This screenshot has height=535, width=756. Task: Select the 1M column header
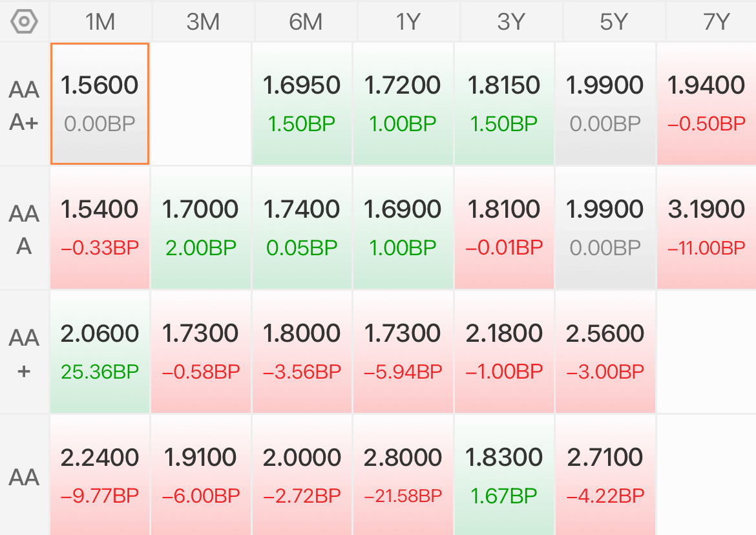click(100, 22)
